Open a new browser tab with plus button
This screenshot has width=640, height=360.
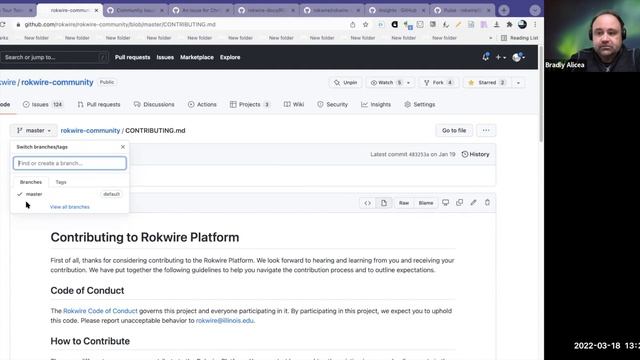pos(504,10)
